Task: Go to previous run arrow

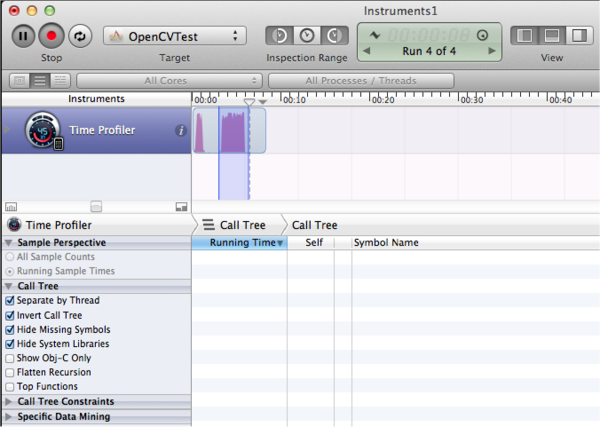Action: (x=367, y=51)
